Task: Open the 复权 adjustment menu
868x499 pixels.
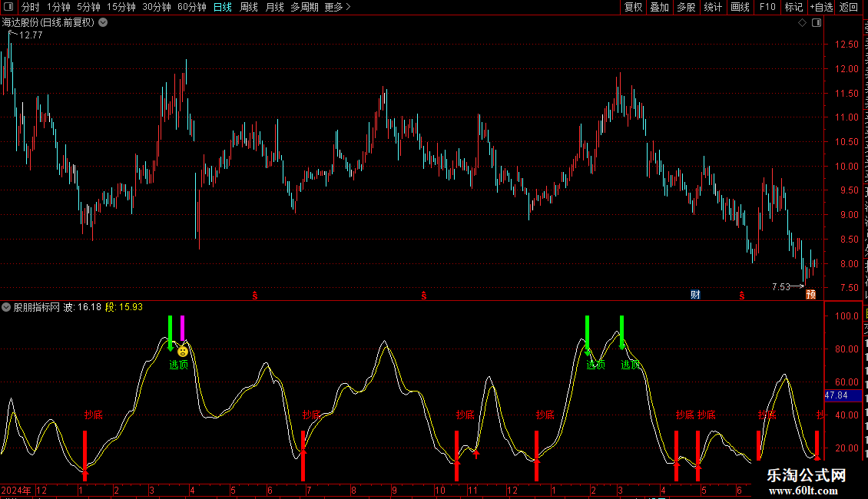Action: 633,7
